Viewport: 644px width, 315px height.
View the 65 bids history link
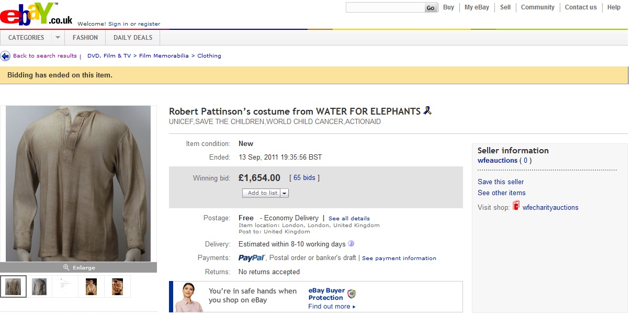pos(304,178)
